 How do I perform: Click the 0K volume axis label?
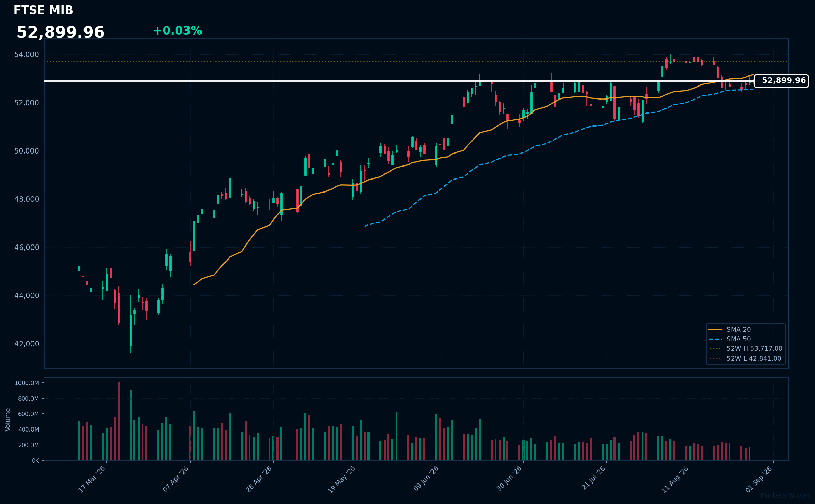[x=35, y=461]
